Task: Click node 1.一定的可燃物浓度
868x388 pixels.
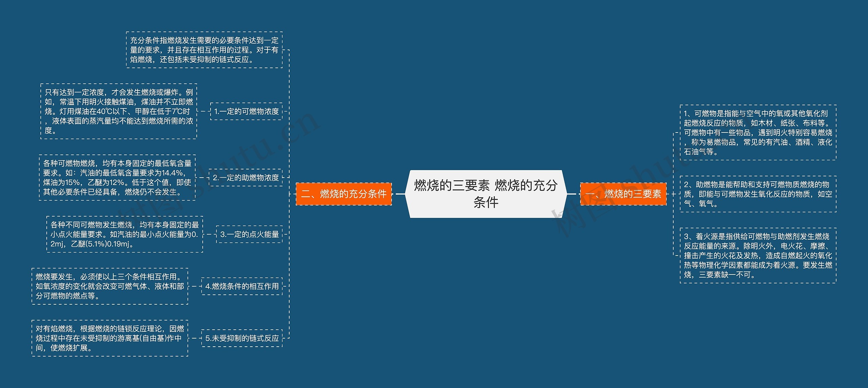Action: click(246, 111)
